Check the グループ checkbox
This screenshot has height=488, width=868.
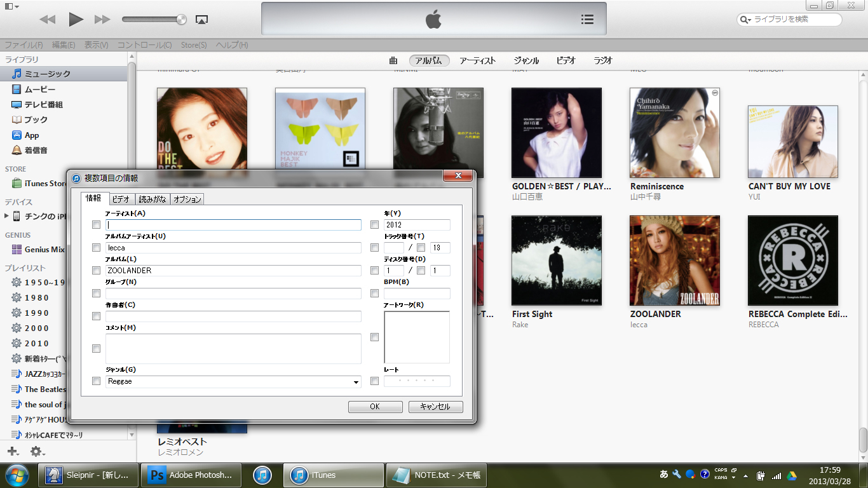pos(96,294)
